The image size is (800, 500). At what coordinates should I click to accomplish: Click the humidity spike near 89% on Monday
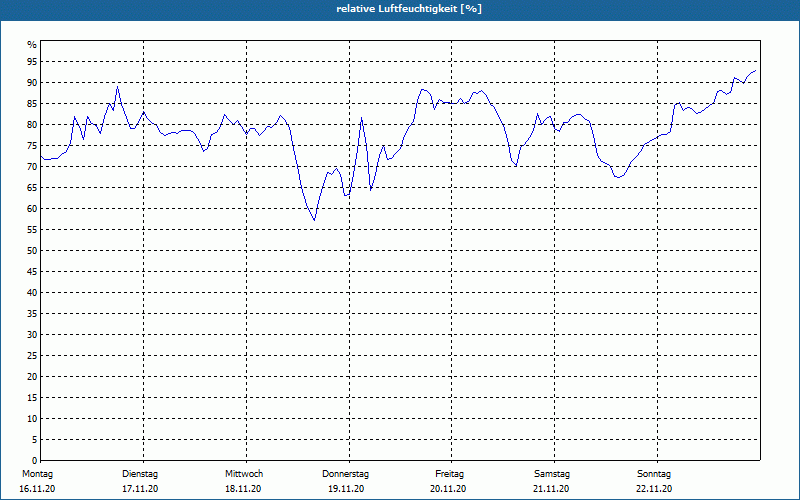tap(117, 86)
